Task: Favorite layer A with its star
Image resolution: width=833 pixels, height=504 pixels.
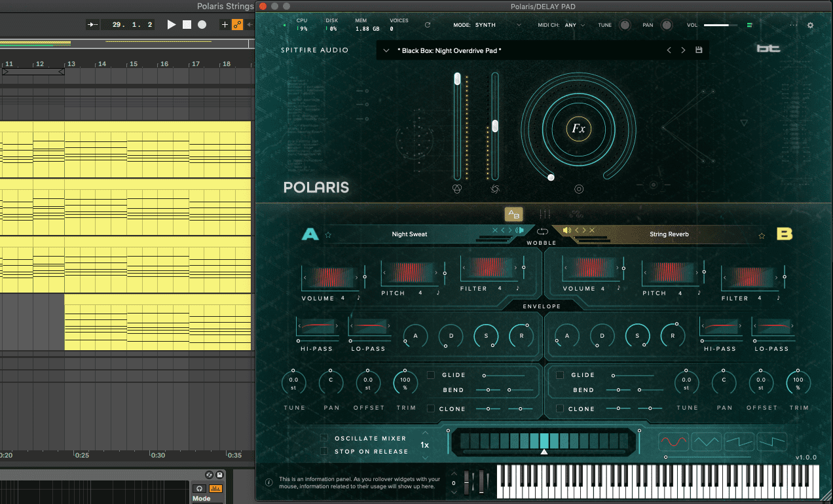Action: pos(328,234)
